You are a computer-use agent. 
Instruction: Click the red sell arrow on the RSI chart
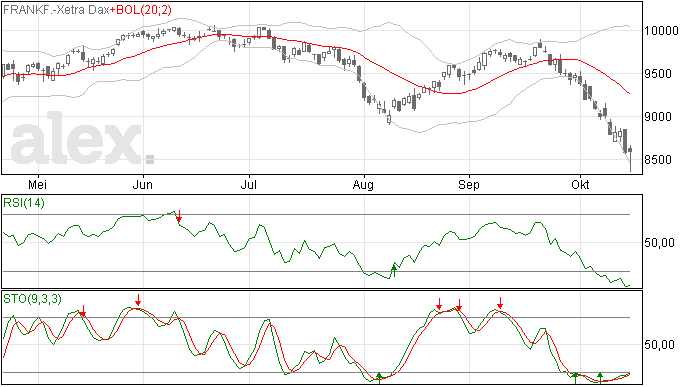(x=179, y=216)
